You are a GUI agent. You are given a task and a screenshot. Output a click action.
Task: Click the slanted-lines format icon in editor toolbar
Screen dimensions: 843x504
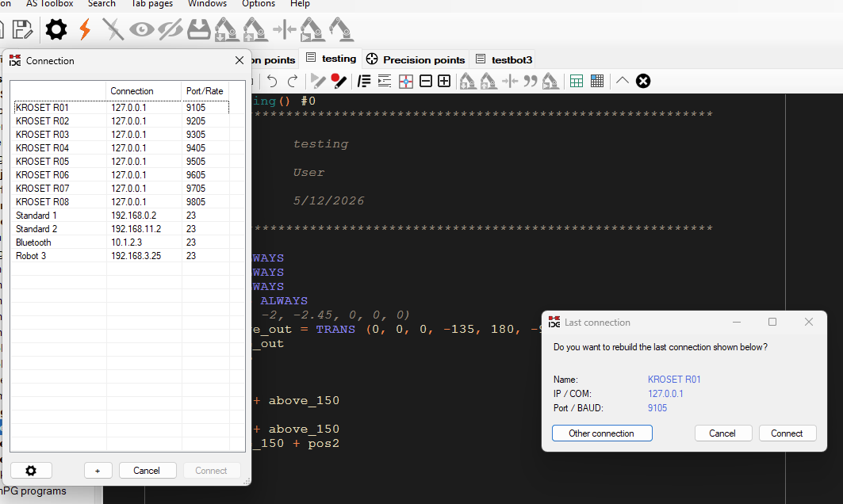[x=364, y=81]
